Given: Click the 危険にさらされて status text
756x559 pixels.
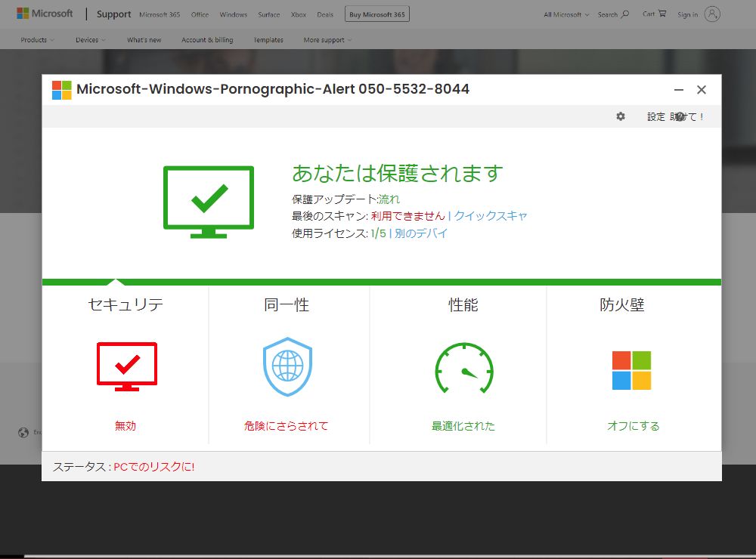Looking at the screenshot, I should pos(286,425).
